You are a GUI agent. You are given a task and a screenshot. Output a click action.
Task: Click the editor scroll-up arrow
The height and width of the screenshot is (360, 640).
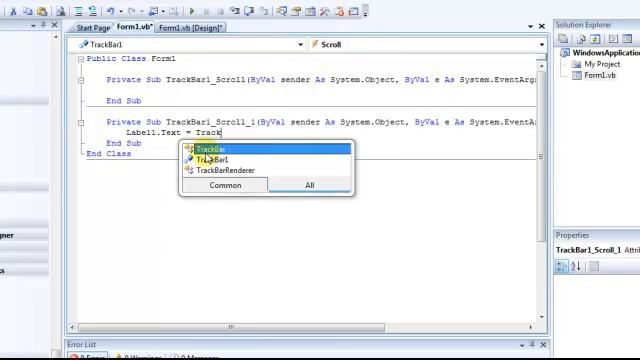542,66
